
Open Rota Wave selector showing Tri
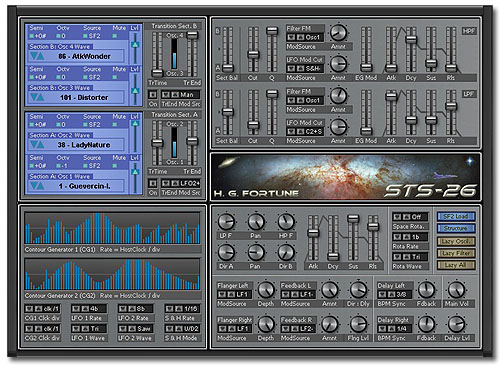(410, 257)
